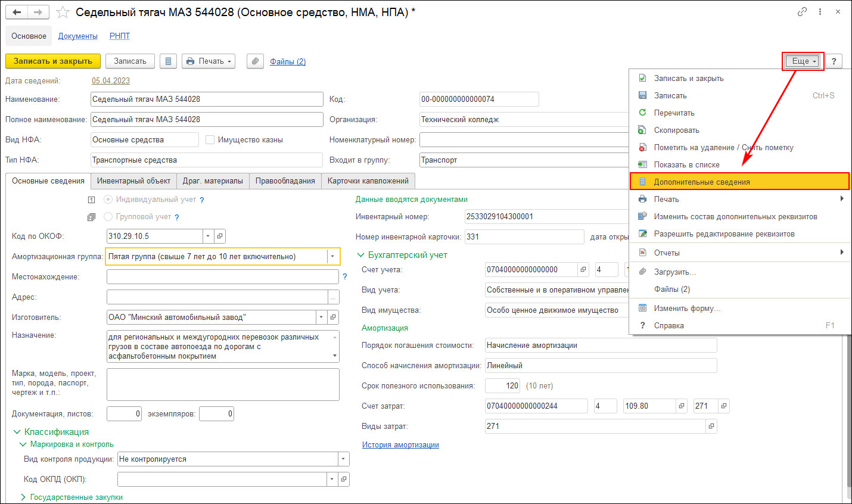Choose Изменить состав дополнительных реквизитов
852x504 pixels.
click(x=739, y=216)
